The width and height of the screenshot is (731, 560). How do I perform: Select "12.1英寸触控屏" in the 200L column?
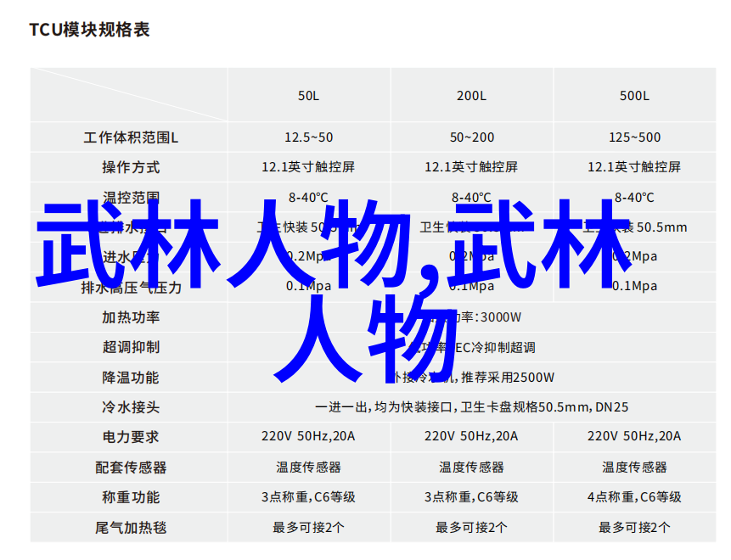point(471,167)
